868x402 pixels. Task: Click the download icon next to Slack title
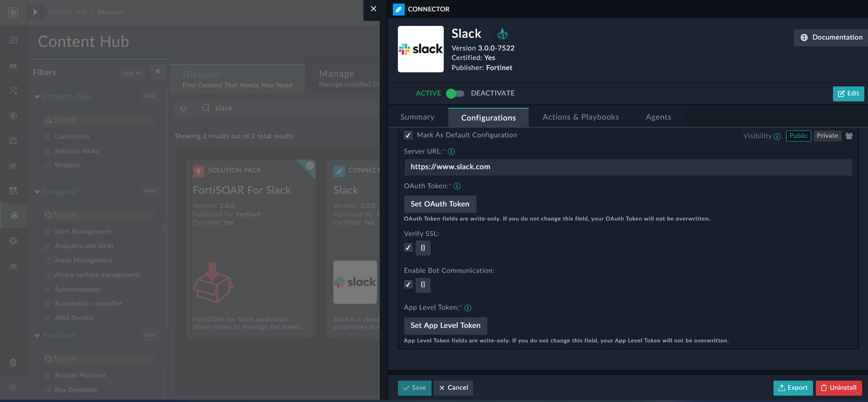click(502, 34)
